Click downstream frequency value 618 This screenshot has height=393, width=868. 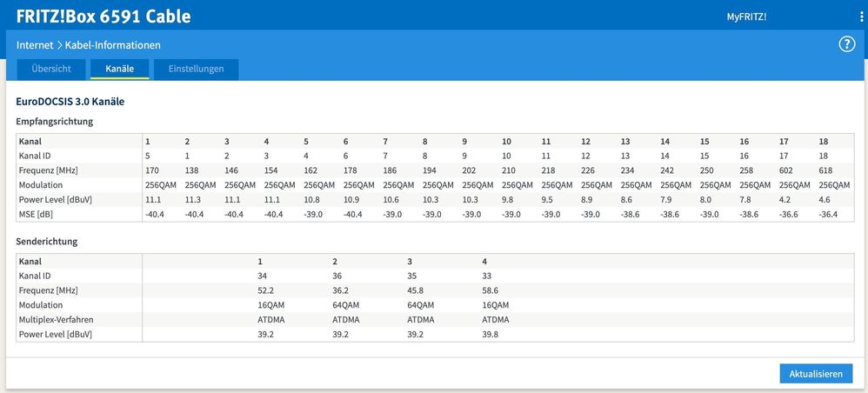826,170
